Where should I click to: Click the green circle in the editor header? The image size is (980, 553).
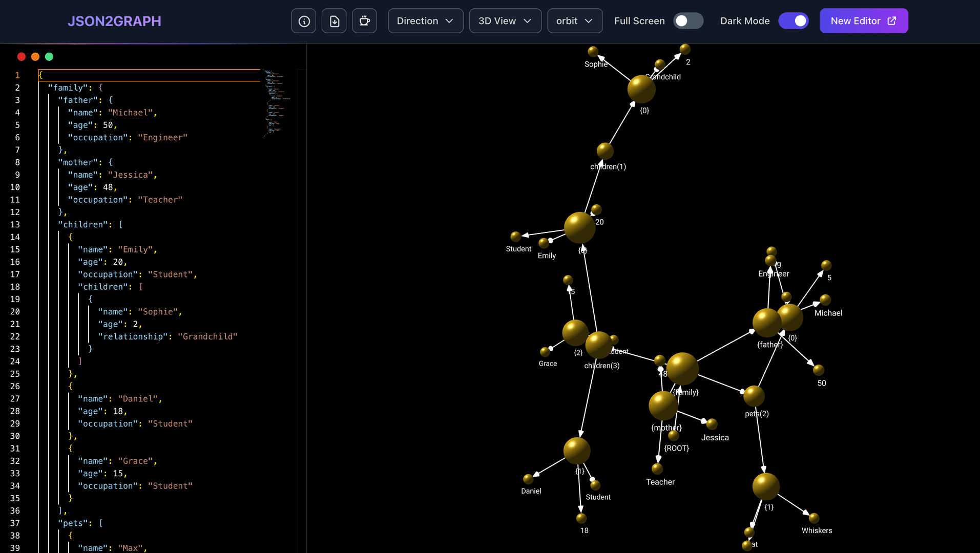click(x=49, y=56)
